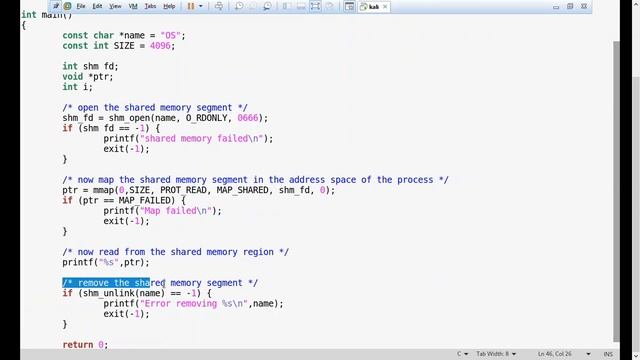Open the View menu

click(x=115, y=6)
